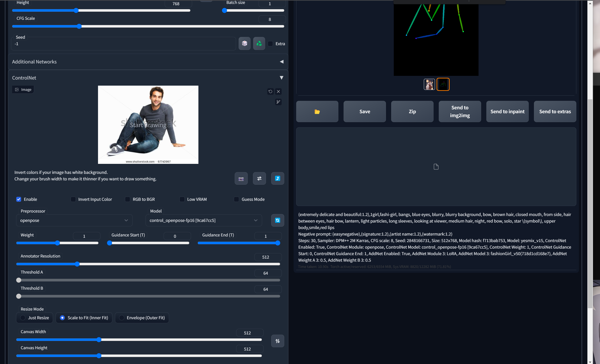This screenshot has width=600, height=364.
Task: Click the blue refresh models icon
Action: pos(277,220)
